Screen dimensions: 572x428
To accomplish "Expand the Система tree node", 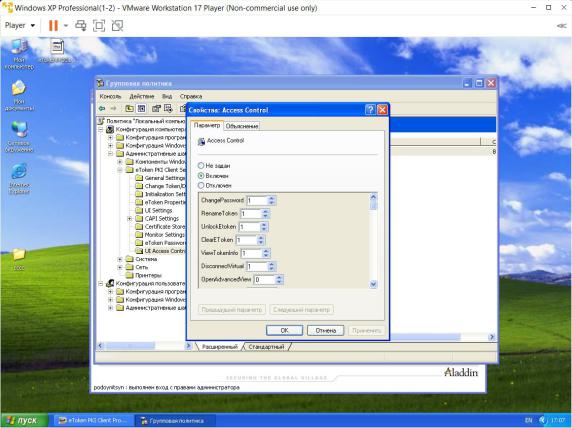I will pyautogui.click(x=120, y=259).
